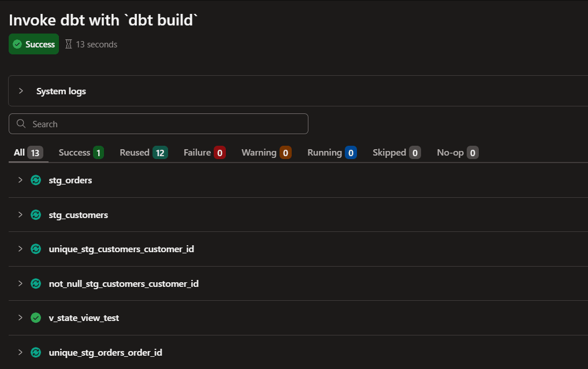The image size is (588, 369).
Task: Expand the stg_customers row
Action: (x=20, y=215)
